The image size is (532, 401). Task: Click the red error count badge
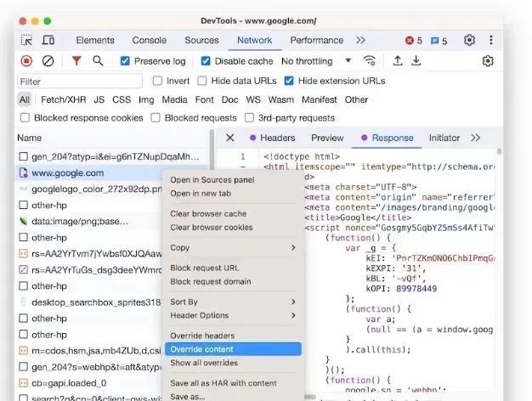point(414,41)
